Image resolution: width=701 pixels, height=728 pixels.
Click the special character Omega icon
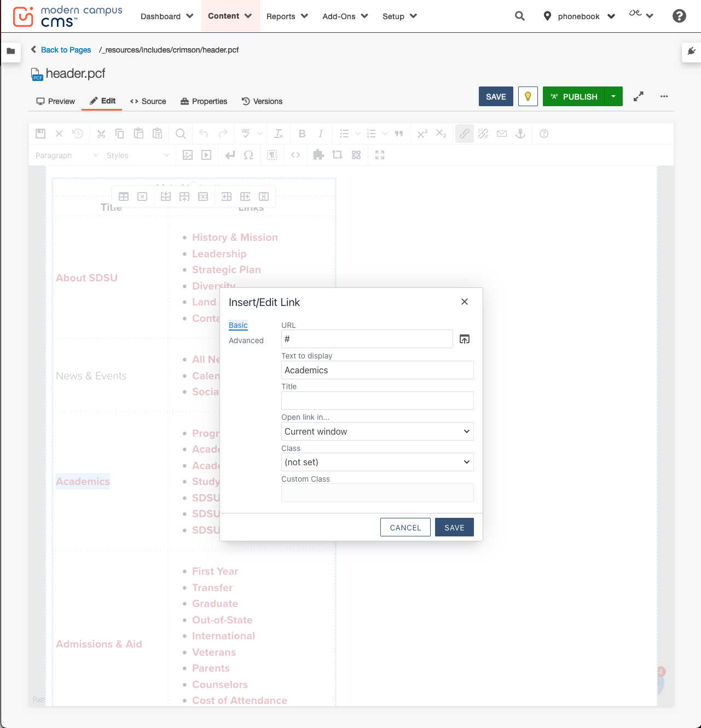(248, 155)
